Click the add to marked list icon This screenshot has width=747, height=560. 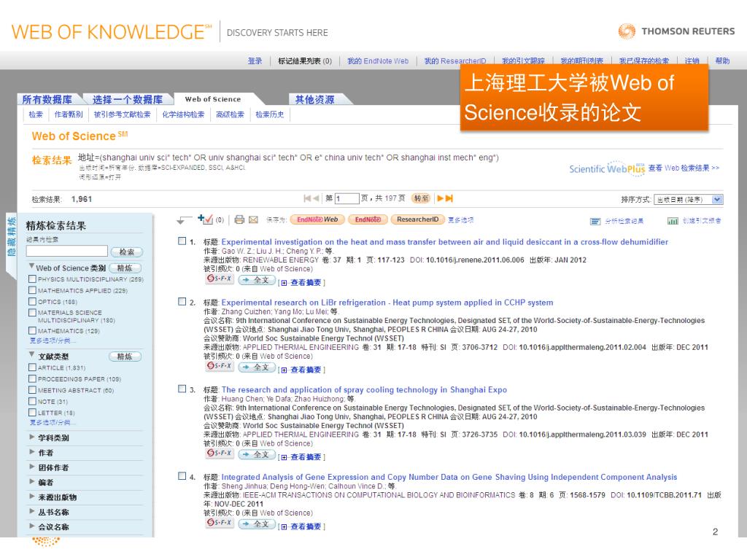click(205, 219)
